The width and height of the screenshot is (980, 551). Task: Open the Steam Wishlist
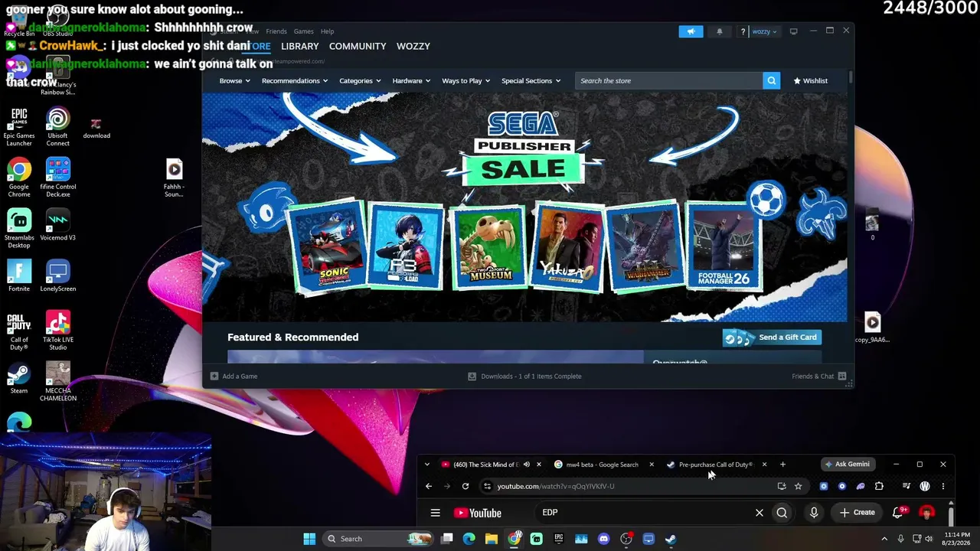click(x=811, y=80)
